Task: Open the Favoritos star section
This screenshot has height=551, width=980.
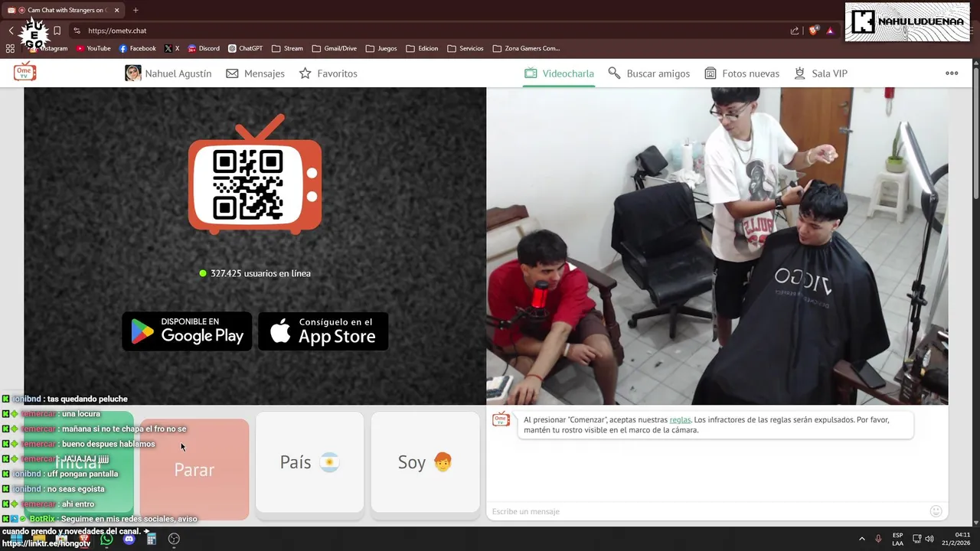Action: (x=328, y=73)
